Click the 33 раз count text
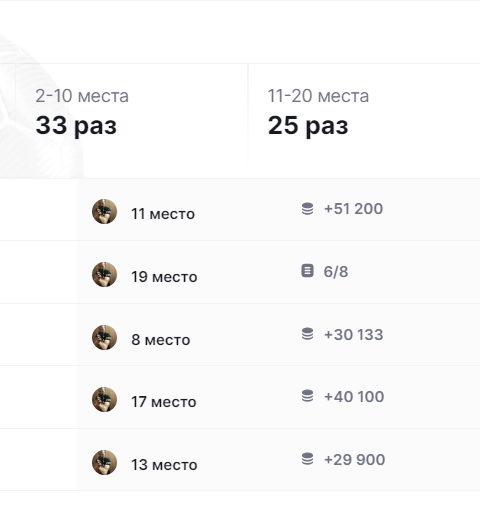Screen dimensions: 480x505 click(x=76, y=126)
